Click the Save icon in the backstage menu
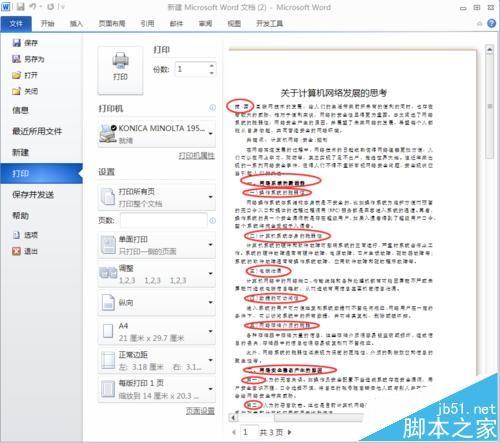This screenshot has height=443, width=500. tap(16, 43)
